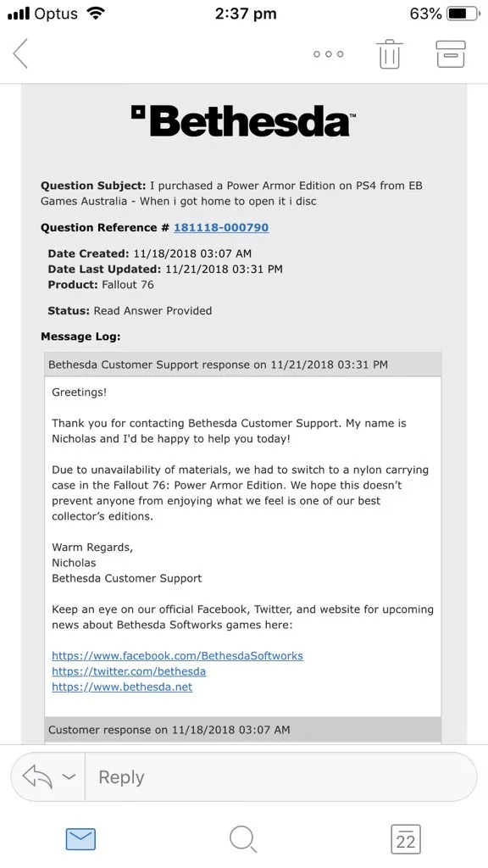
Task: Tap the Bethesda Customer Support response header
Action: point(243,364)
